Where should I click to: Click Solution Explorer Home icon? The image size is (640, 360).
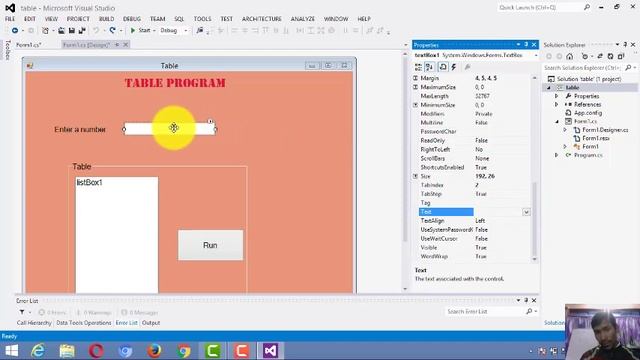click(570, 56)
